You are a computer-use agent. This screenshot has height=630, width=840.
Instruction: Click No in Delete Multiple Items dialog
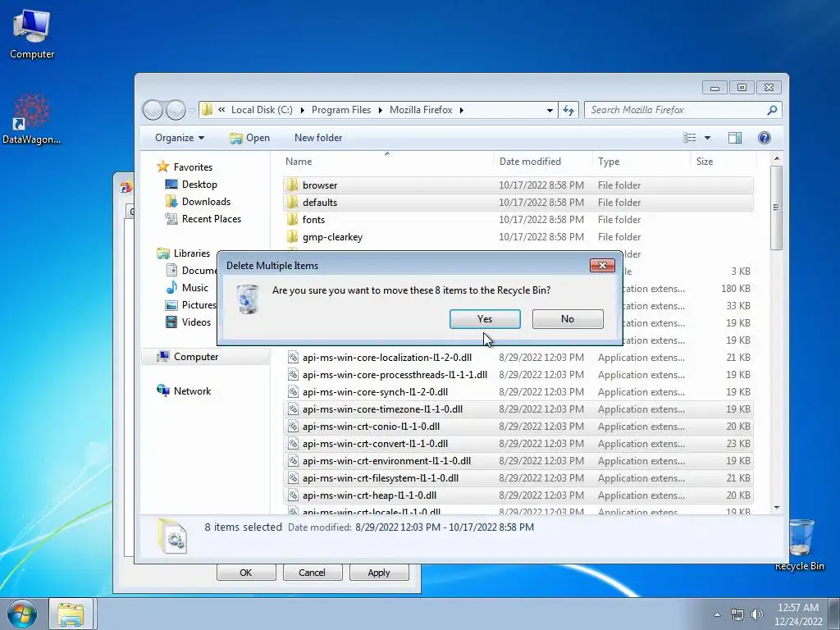(568, 319)
